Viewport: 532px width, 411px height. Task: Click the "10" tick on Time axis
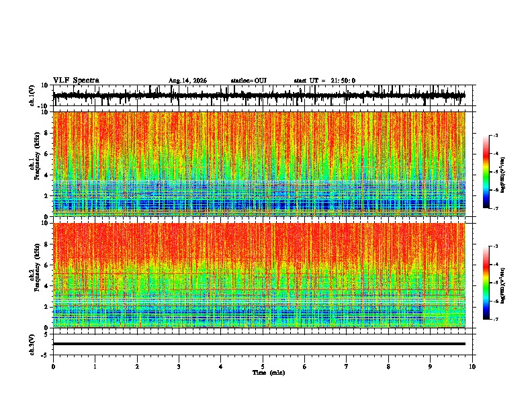coord(472,367)
